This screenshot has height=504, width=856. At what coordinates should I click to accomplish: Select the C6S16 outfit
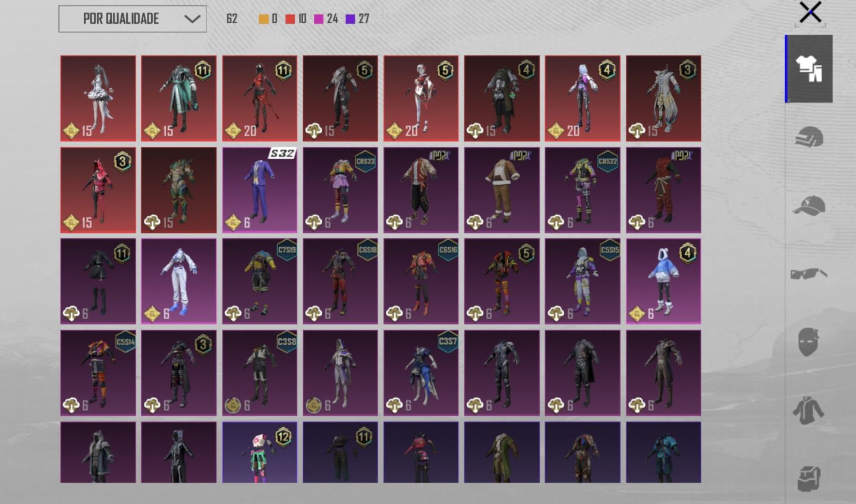pos(421,282)
